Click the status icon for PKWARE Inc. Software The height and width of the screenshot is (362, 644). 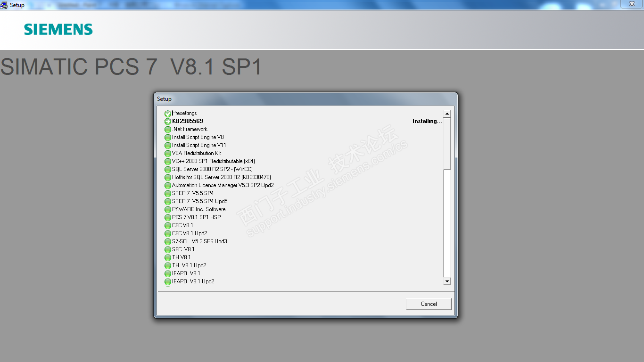(x=168, y=210)
